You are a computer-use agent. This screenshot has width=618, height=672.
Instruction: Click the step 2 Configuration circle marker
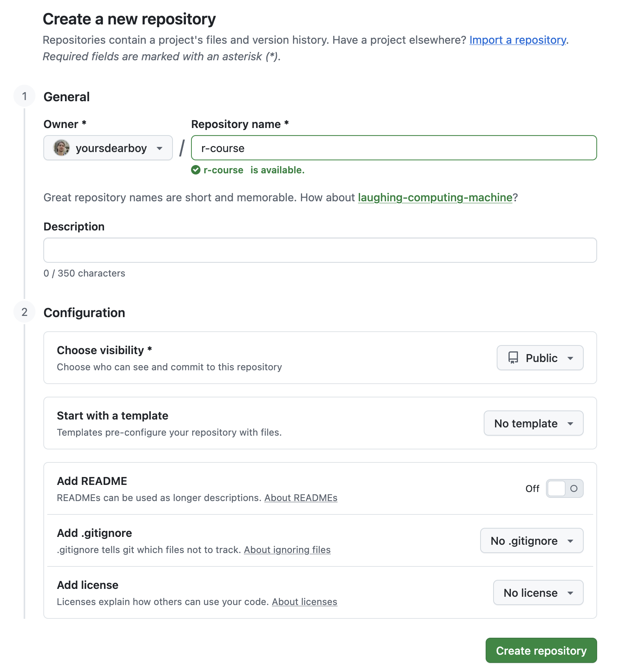tap(24, 312)
